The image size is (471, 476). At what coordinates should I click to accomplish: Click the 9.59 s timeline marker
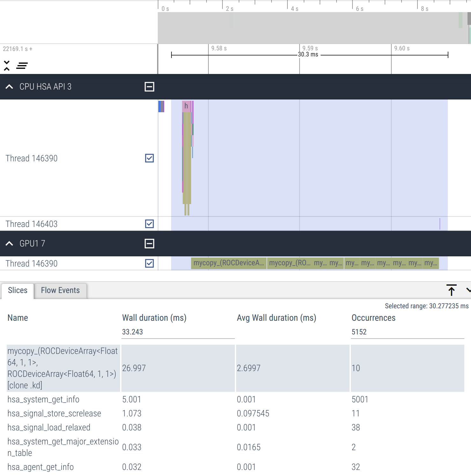point(310,48)
